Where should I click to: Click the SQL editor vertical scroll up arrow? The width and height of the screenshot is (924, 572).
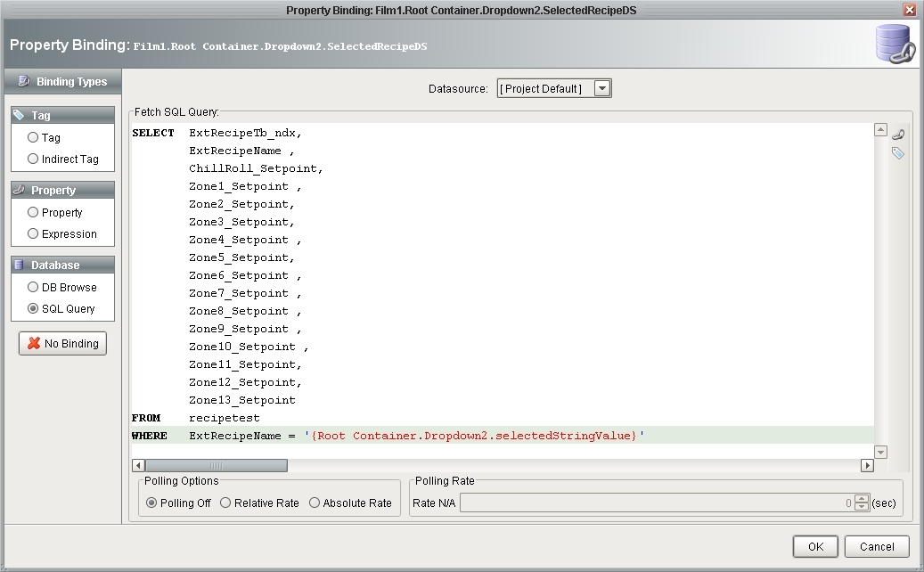pos(881,129)
